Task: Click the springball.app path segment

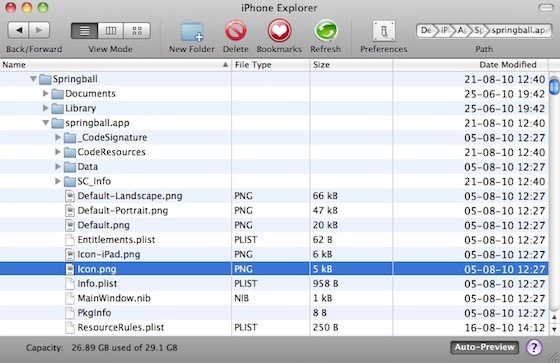Action: pyautogui.click(x=519, y=30)
